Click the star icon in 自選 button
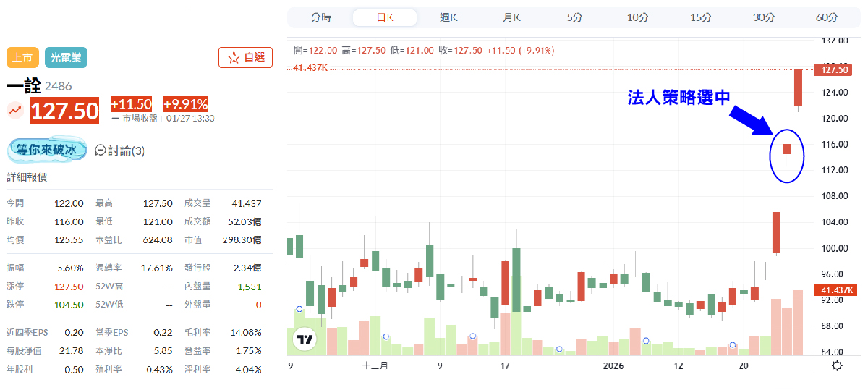 (234, 58)
